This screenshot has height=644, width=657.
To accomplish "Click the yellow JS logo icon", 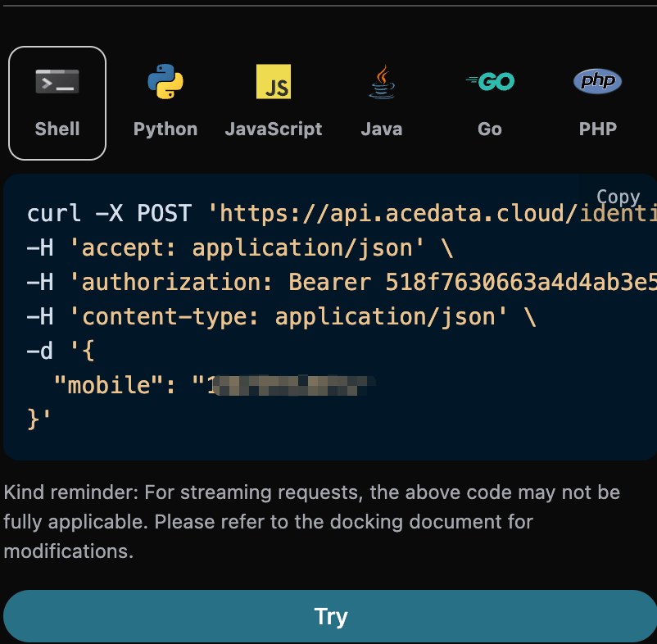I will [274, 82].
